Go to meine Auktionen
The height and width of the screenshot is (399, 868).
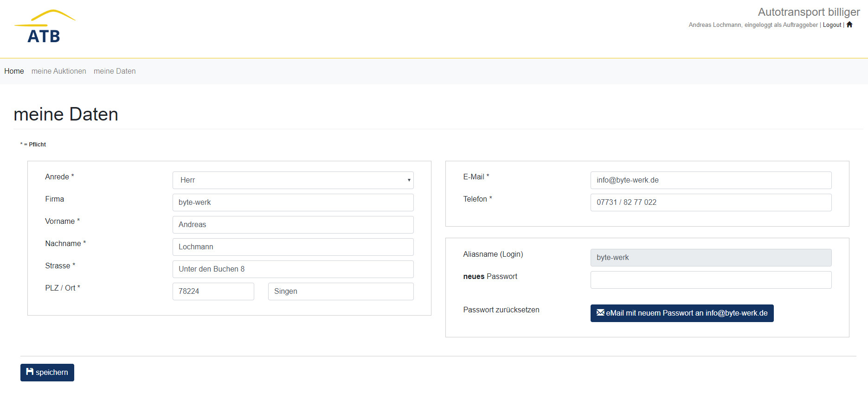click(59, 71)
